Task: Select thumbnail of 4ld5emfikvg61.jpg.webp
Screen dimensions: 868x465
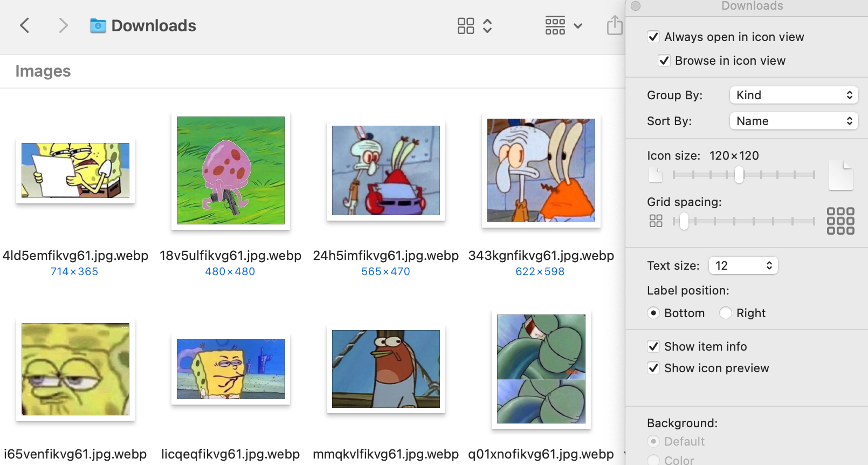Action: [75, 170]
